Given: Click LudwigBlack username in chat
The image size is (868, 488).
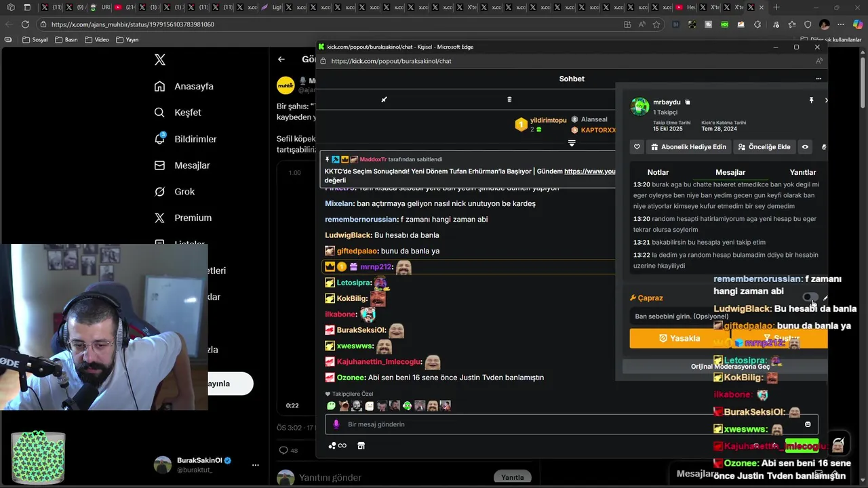Looking at the screenshot, I should [349, 235].
